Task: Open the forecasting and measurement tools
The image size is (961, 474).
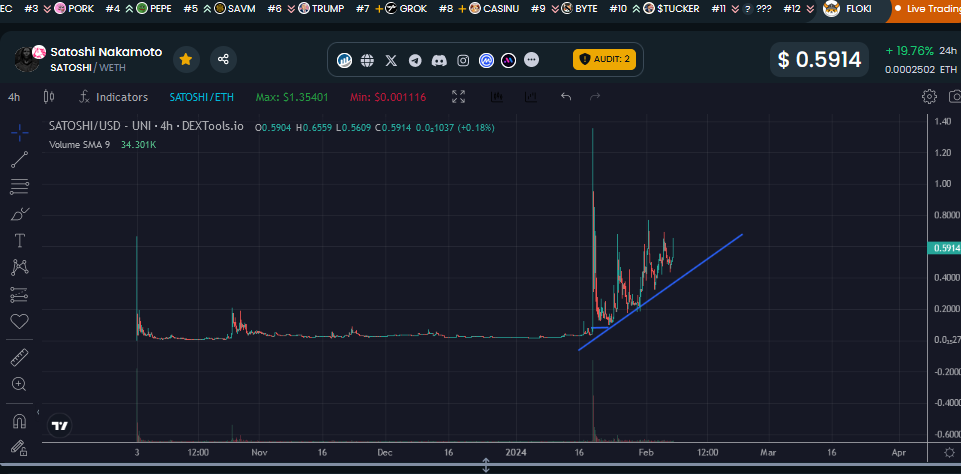Action: pos(20,295)
